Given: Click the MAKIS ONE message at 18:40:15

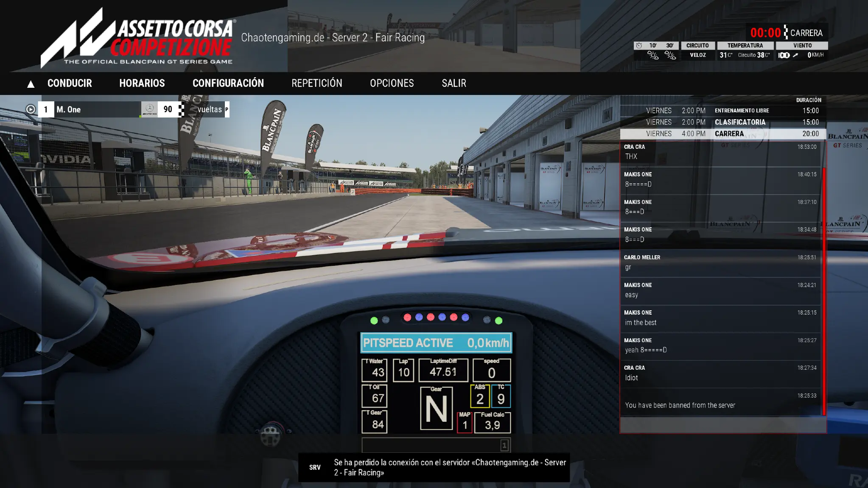Looking at the screenshot, I should pos(720,180).
